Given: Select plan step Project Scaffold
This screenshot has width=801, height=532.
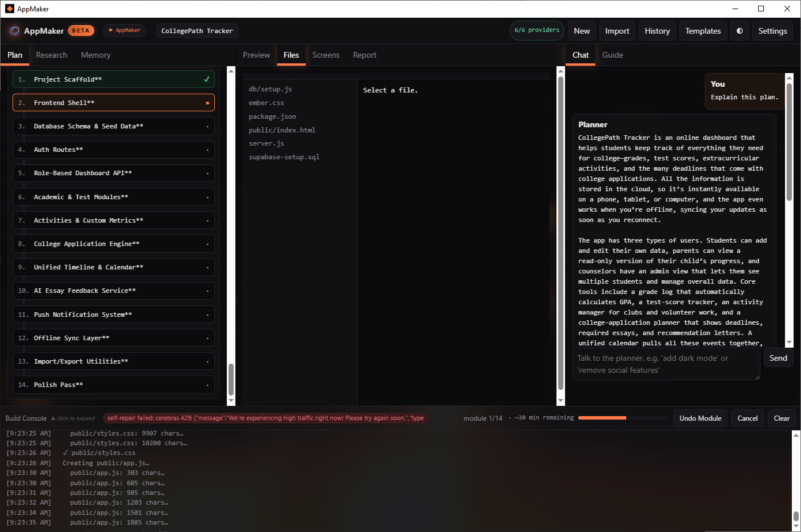Looking at the screenshot, I should click(x=114, y=79).
